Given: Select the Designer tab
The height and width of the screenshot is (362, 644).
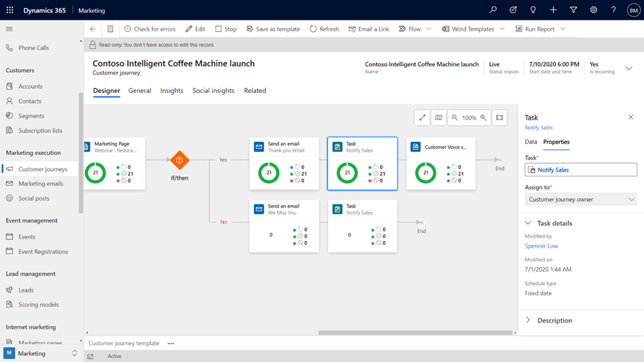Looking at the screenshot, I should [x=107, y=91].
